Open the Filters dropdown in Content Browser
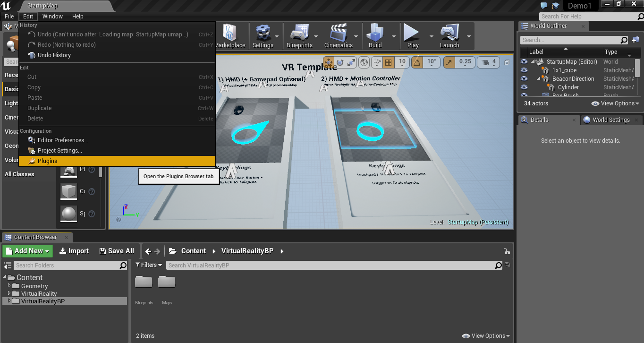 (x=148, y=265)
